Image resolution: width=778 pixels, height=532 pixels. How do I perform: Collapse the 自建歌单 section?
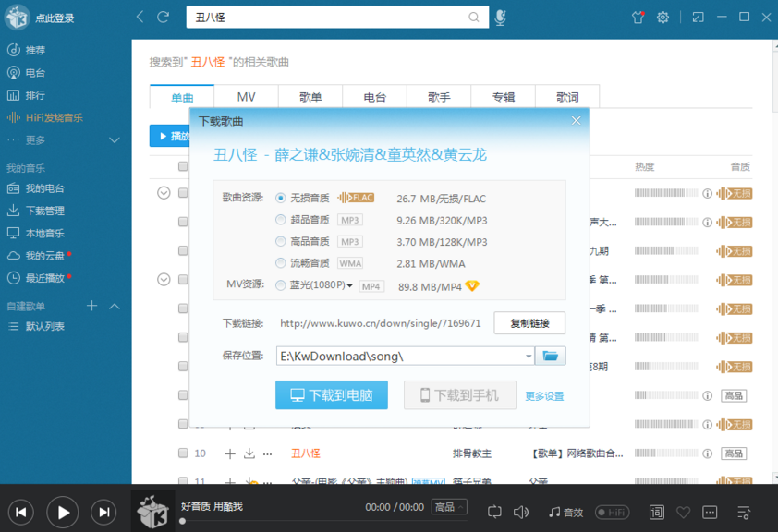click(115, 306)
